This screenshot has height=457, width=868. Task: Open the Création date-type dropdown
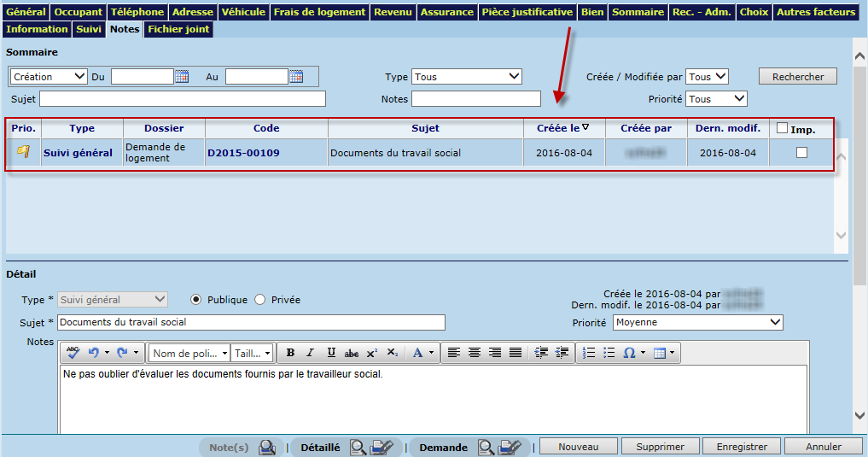[x=49, y=77]
